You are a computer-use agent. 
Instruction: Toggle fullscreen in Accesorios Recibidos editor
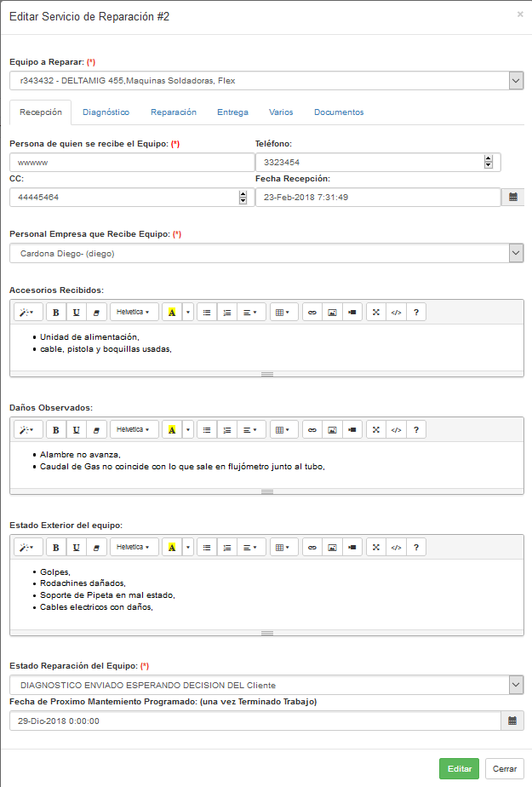pyautogui.click(x=375, y=313)
